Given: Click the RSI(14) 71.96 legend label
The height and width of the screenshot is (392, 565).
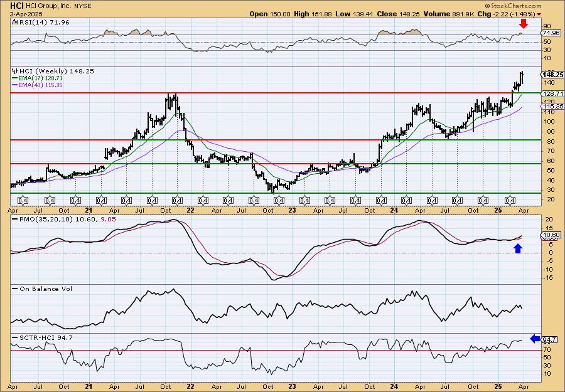Looking at the screenshot, I should click(x=44, y=23).
